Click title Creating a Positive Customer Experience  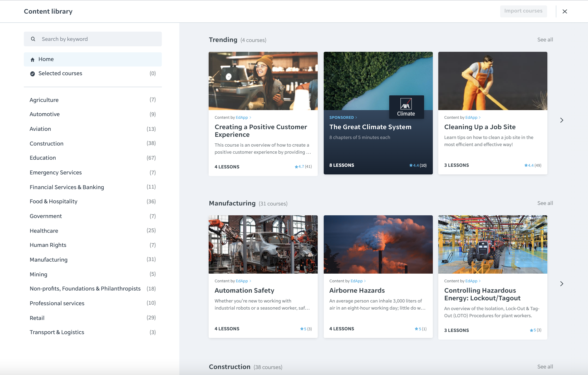point(261,131)
